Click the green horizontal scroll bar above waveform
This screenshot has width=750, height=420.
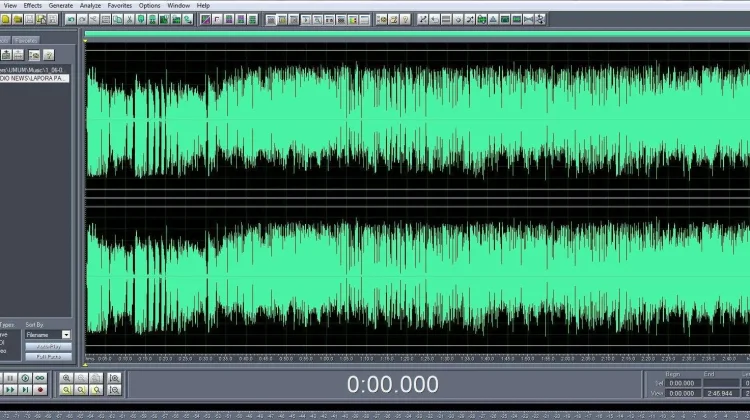coord(417,34)
